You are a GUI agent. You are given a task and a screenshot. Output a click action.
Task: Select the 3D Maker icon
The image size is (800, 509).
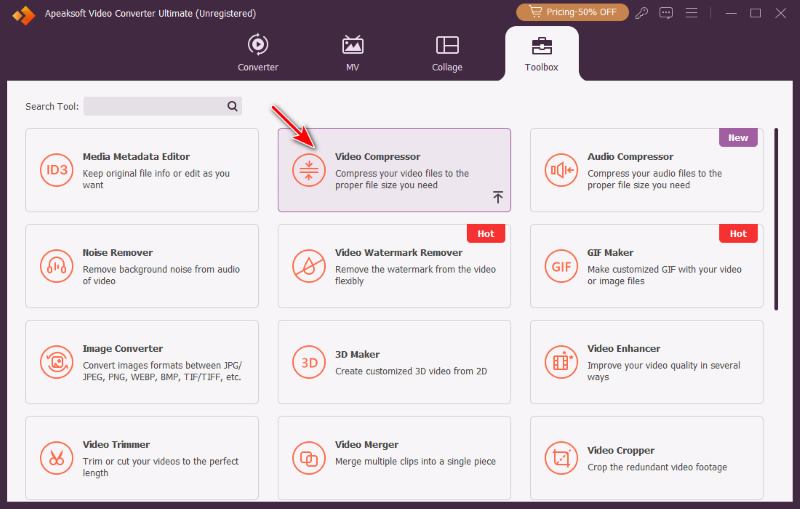tap(309, 362)
